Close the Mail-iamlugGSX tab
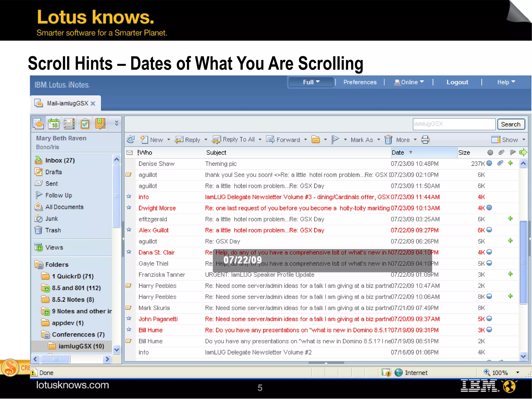Screen dimensions: 532x399 (93, 103)
